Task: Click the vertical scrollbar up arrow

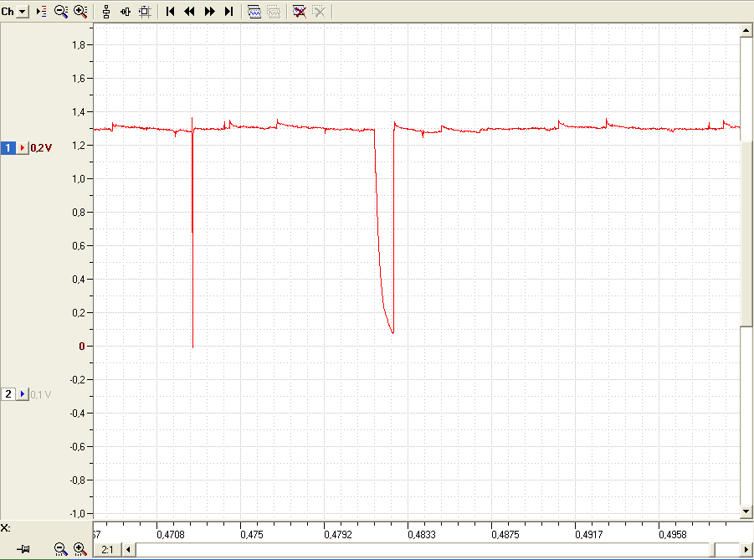Action: click(x=746, y=30)
